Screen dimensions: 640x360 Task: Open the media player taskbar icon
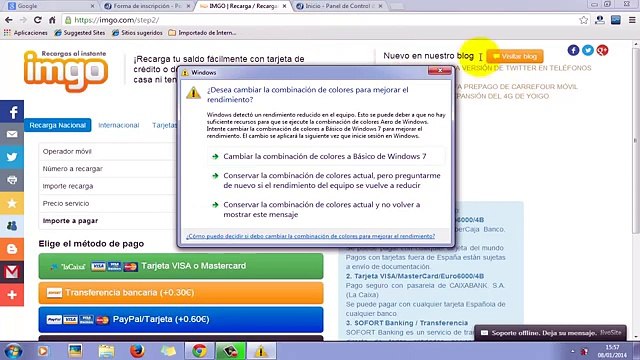[x=43, y=351]
